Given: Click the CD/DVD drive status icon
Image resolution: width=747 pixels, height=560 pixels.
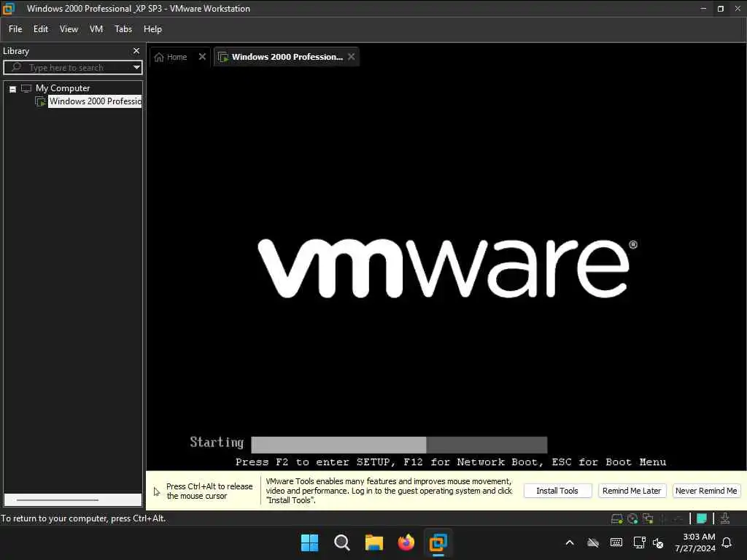Looking at the screenshot, I should point(632,518).
